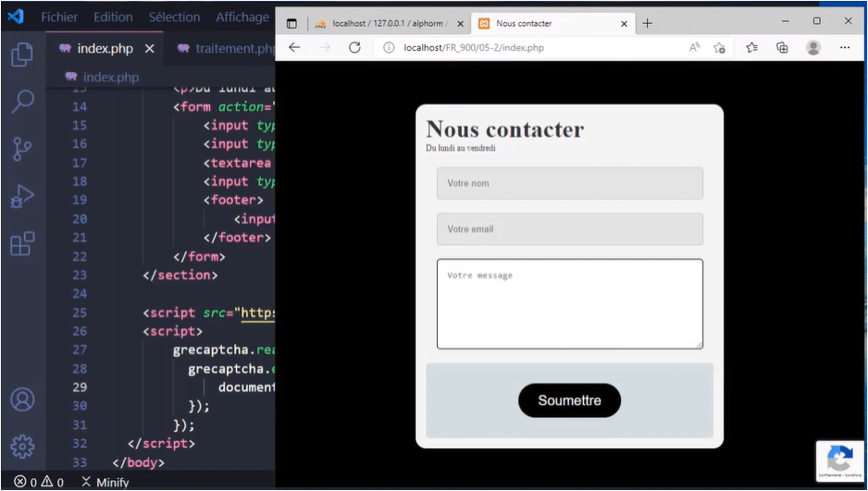This screenshot has height=491, width=868.
Task: Add this page to favorites
Action: (719, 47)
